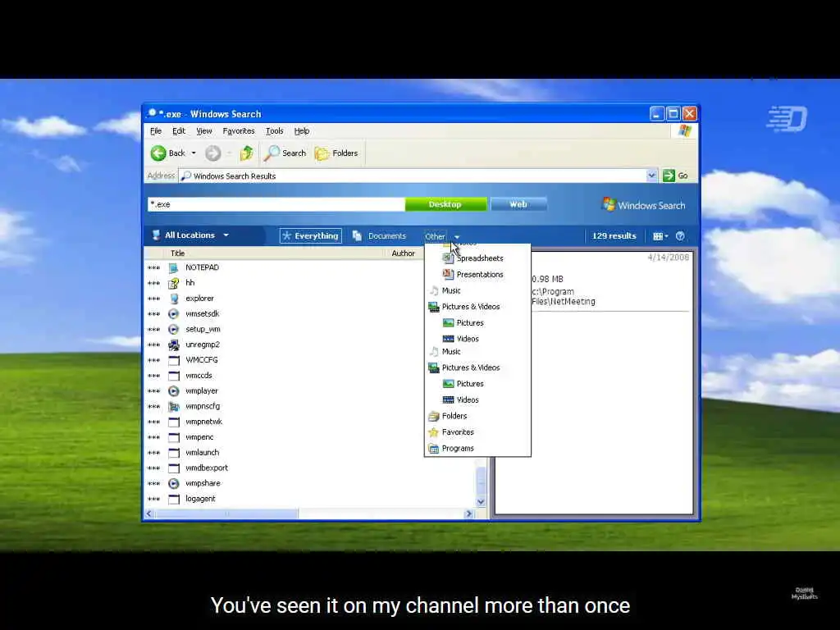Image resolution: width=840 pixels, height=630 pixels.
Task: Click the wmpshare result icon
Action: (174, 483)
